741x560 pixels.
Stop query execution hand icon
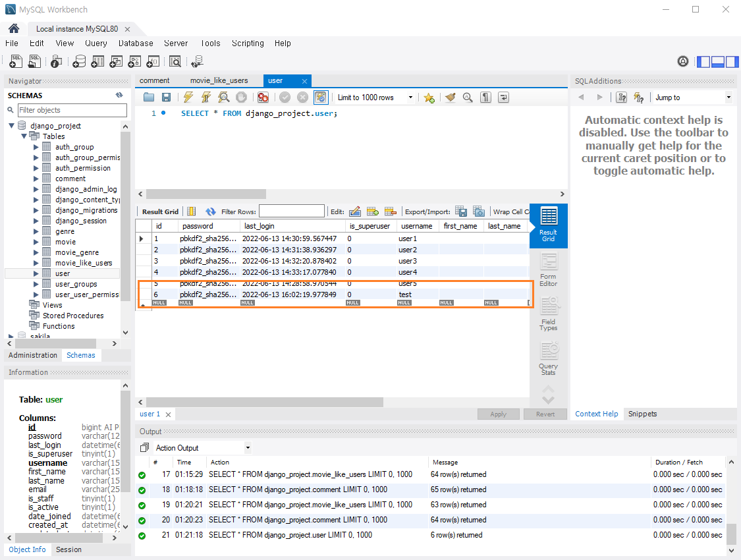[x=241, y=98]
